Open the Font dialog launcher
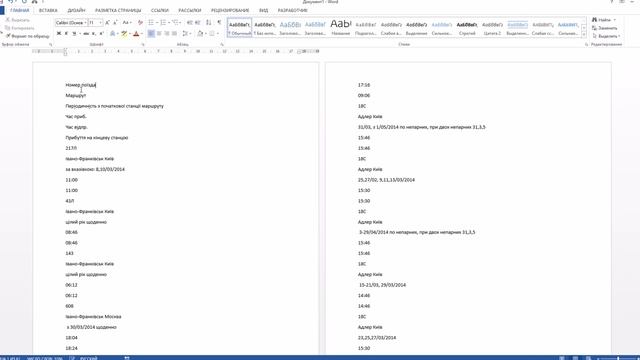This screenshot has width=640, height=360. [143, 44]
